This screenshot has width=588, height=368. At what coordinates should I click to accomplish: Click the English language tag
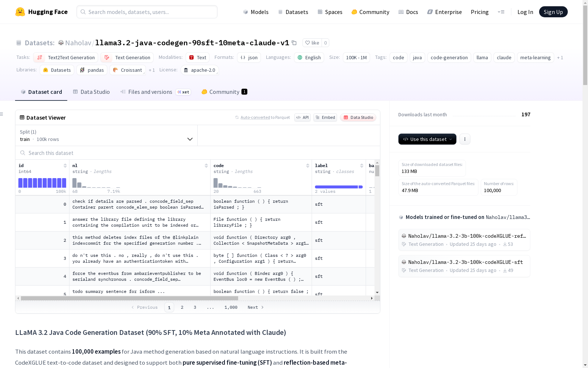[x=309, y=57]
